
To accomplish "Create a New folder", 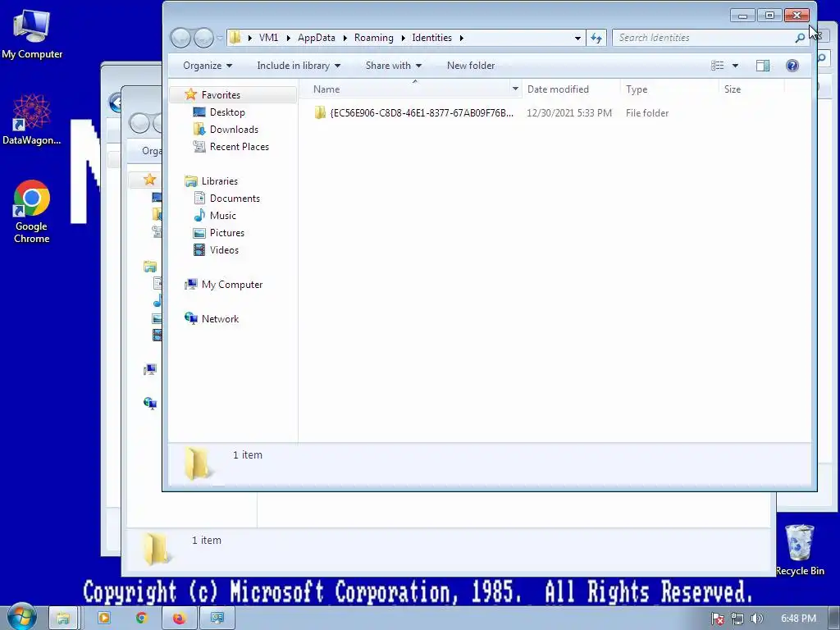I will (x=471, y=66).
